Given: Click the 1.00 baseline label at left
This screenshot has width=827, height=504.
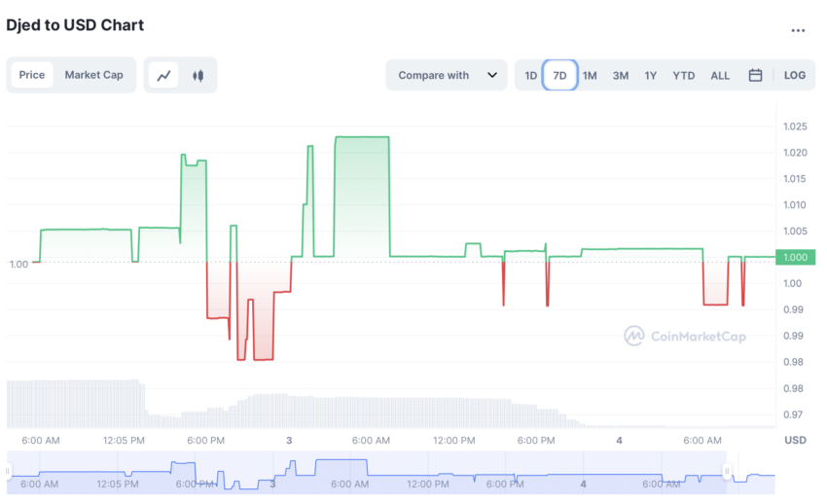Looking at the screenshot, I should pos(19,264).
